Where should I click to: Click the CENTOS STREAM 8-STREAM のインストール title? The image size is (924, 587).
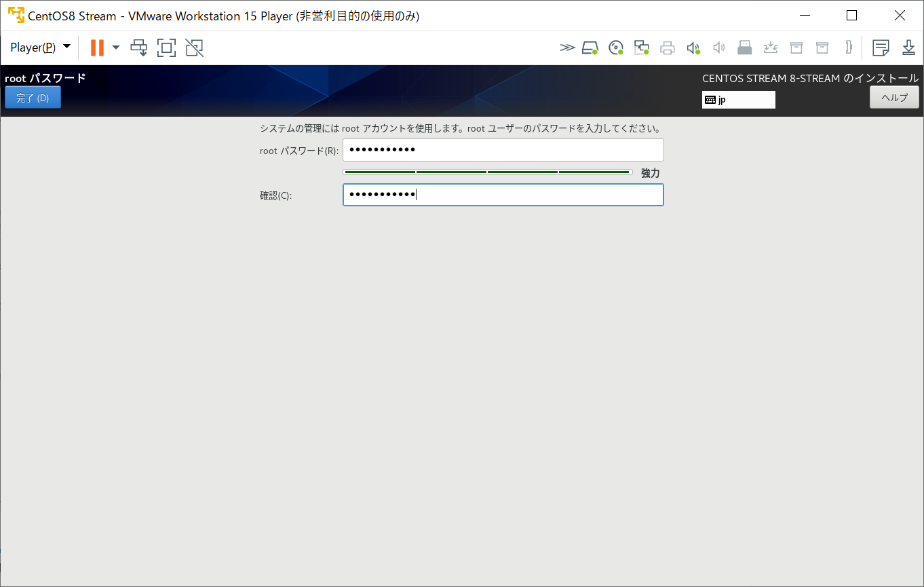[x=811, y=78]
